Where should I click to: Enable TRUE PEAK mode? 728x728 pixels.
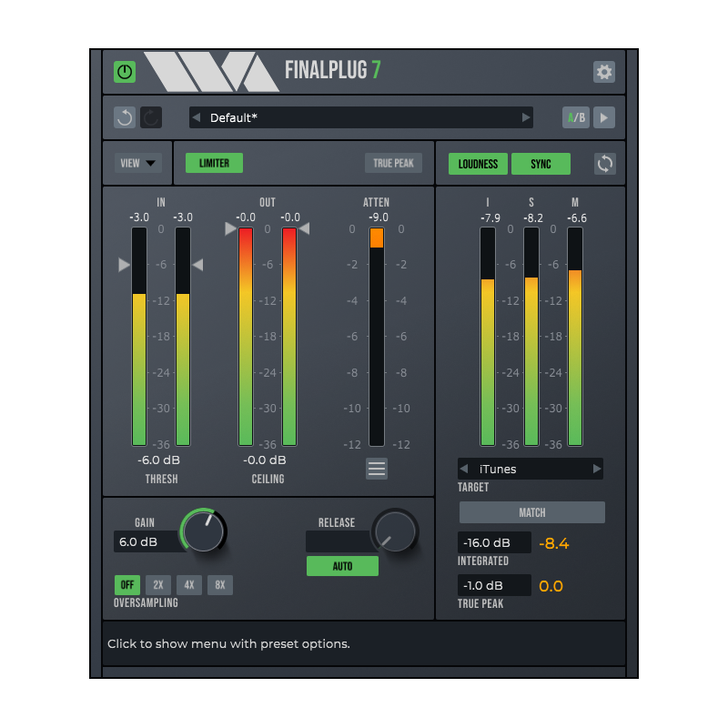click(x=393, y=163)
